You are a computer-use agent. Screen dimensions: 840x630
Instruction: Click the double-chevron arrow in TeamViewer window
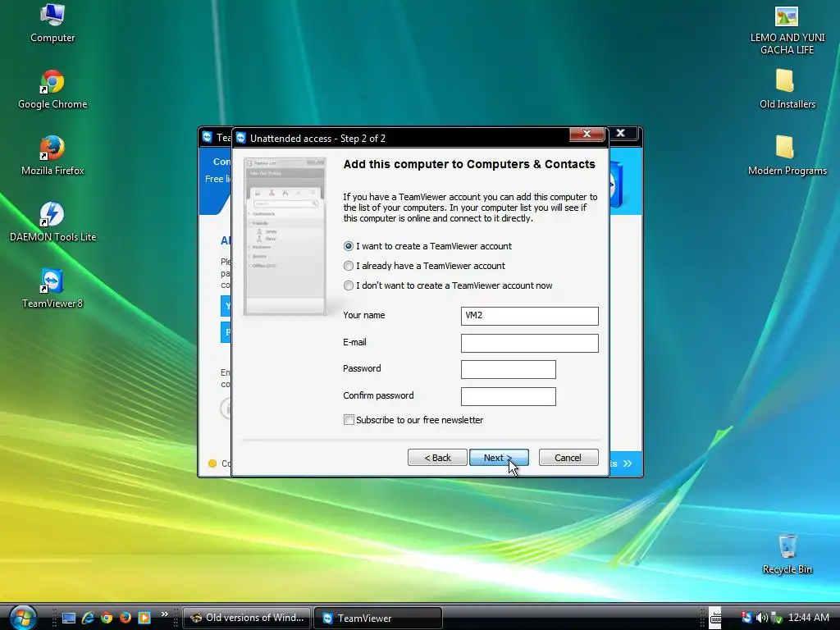tap(628, 463)
